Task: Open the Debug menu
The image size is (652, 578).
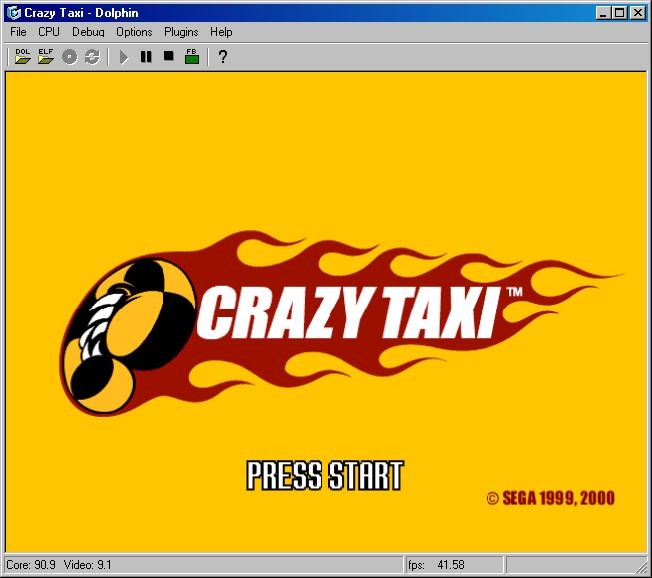Action: click(88, 32)
